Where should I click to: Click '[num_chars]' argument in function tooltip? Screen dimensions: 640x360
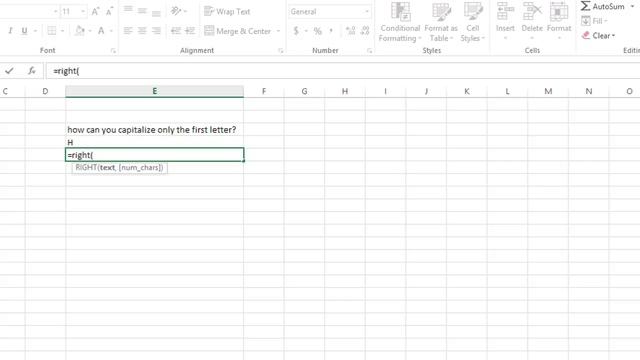[x=140, y=167]
